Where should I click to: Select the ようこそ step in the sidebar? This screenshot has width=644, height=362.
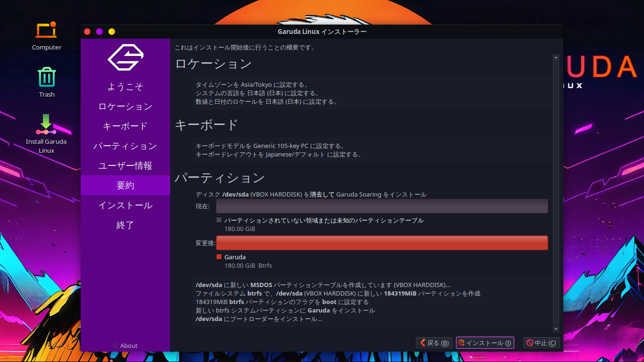[125, 87]
